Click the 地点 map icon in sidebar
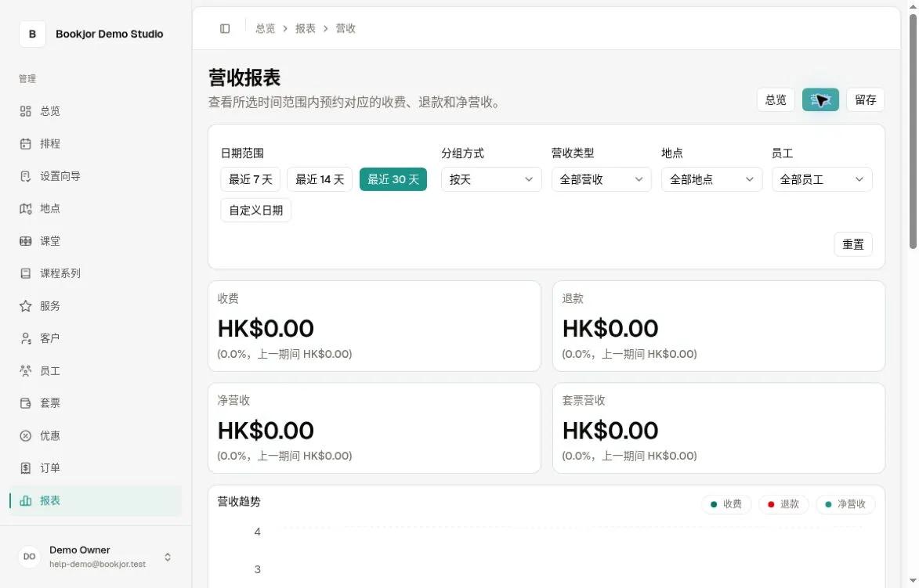Viewport: 919px width, 588px height. coord(25,208)
